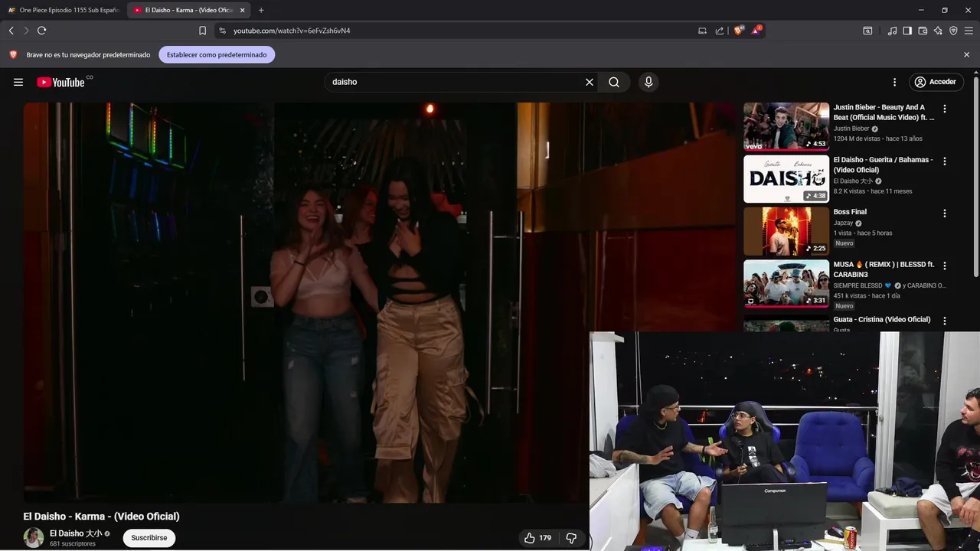Click 'El Daisho - Karma - (Video Oficial)' title
This screenshot has height=551, width=980.
point(101,517)
